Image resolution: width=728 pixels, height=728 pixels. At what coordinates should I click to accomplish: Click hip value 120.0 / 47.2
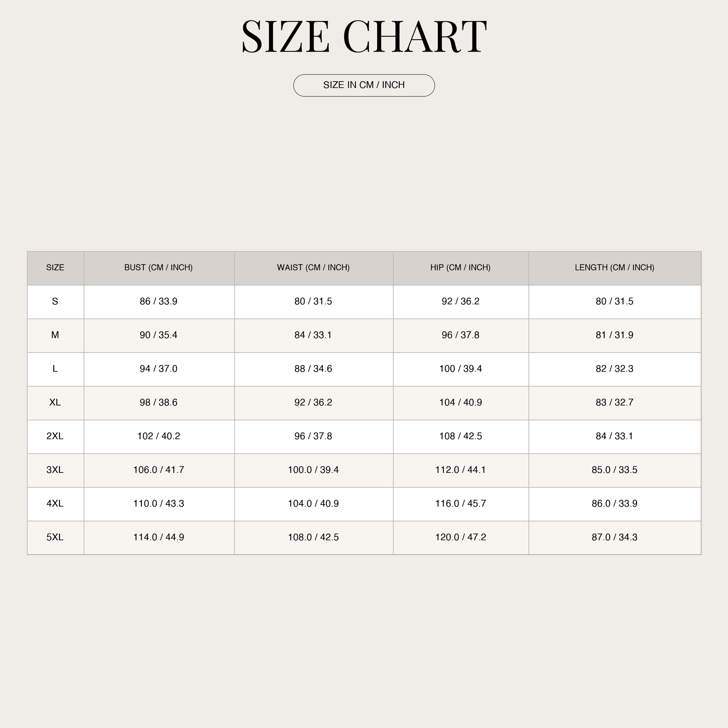tap(460, 537)
